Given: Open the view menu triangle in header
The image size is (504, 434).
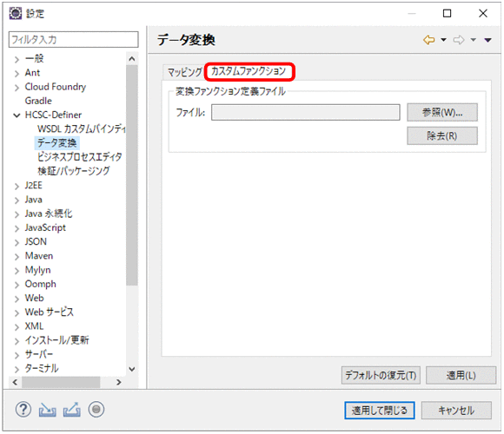Looking at the screenshot, I should coord(488,40).
